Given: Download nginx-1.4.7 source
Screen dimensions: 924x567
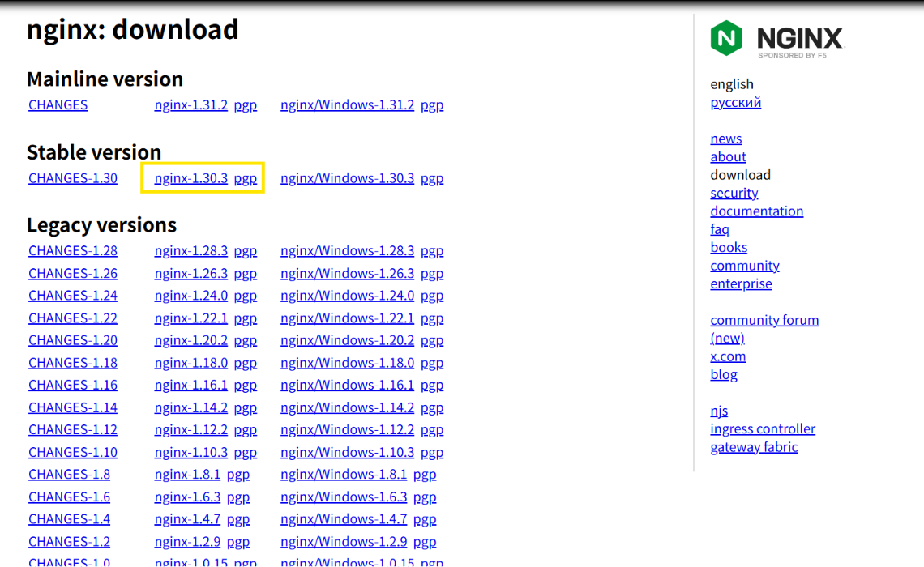Looking at the screenshot, I should click(x=187, y=519).
